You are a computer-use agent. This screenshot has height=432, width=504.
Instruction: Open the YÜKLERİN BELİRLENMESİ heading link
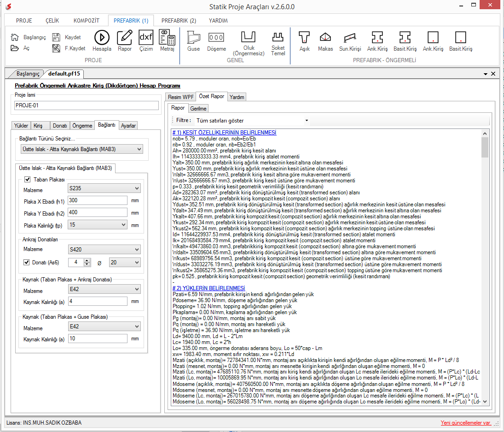(x=209, y=288)
